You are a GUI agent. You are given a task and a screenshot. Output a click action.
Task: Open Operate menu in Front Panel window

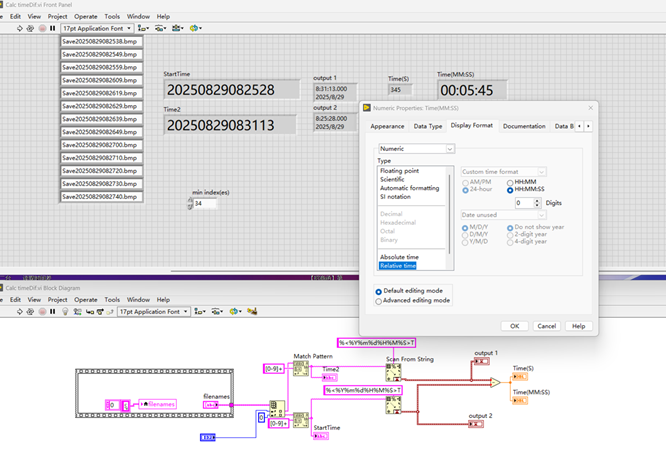86,17
